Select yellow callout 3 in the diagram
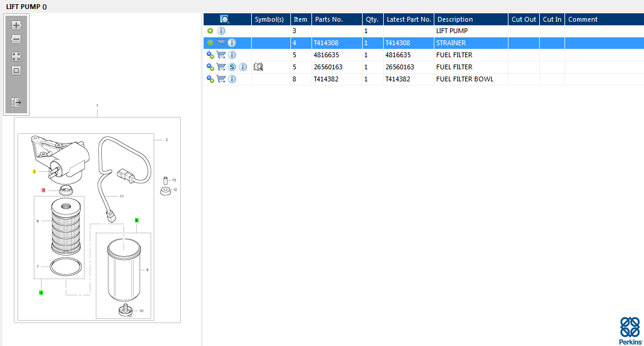This screenshot has height=346, width=644. click(x=34, y=171)
